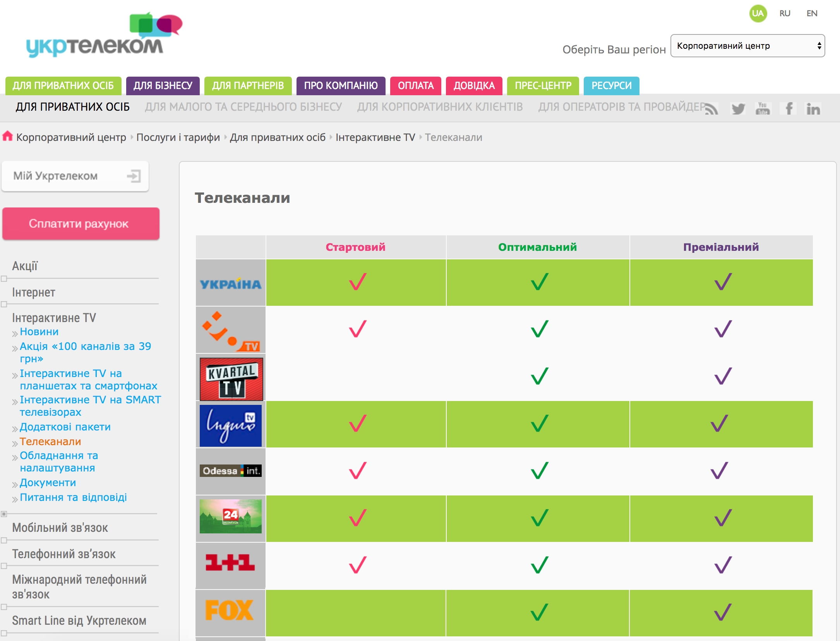Click the Україна channel logo
This screenshot has width=840, height=641.
click(x=231, y=283)
